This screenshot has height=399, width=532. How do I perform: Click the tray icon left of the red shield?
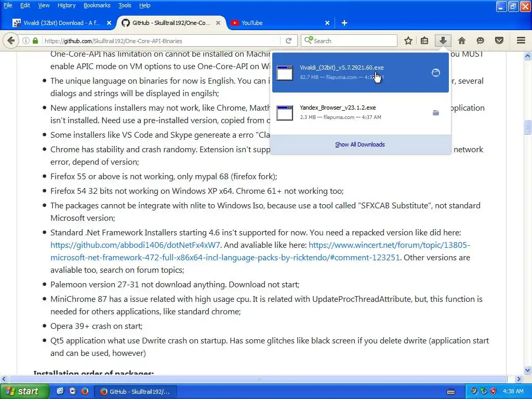484,391
